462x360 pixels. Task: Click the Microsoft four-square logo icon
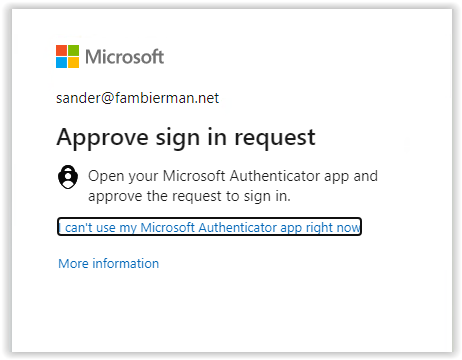click(x=67, y=57)
